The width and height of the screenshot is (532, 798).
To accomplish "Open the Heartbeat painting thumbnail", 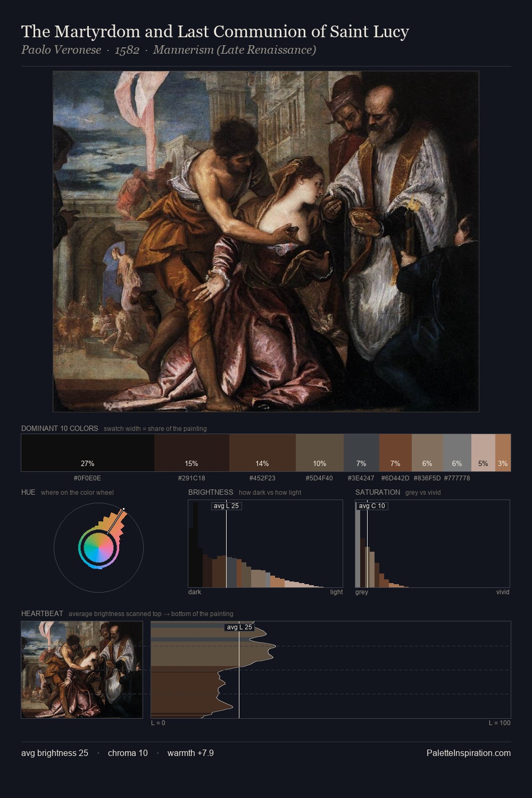I will (x=82, y=670).
